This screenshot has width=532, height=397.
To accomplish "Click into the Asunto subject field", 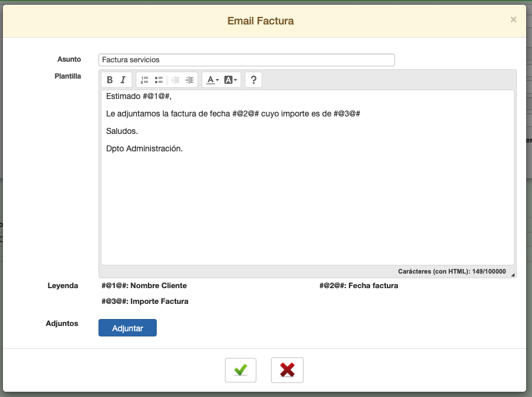I will coord(246,60).
